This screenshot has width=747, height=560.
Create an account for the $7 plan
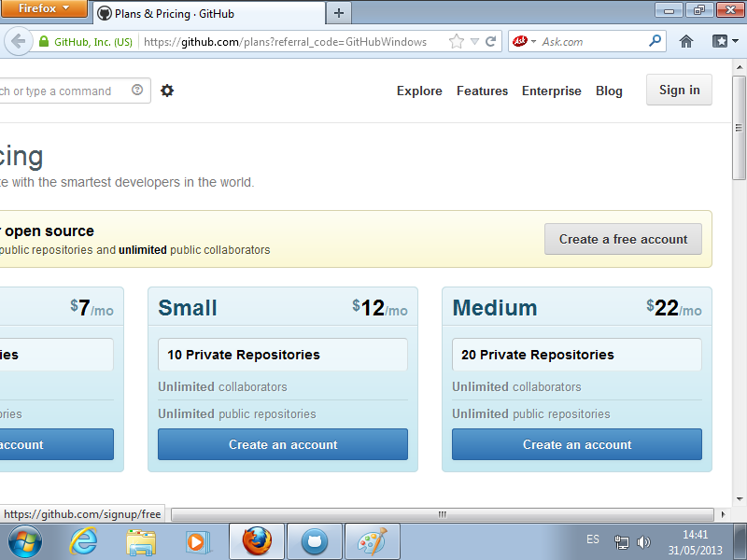[57, 444]
